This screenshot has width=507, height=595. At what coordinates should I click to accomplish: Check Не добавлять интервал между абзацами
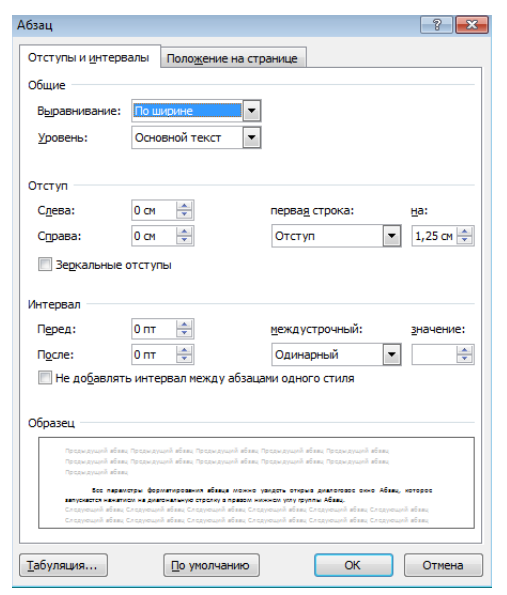(x=45, y=378)
